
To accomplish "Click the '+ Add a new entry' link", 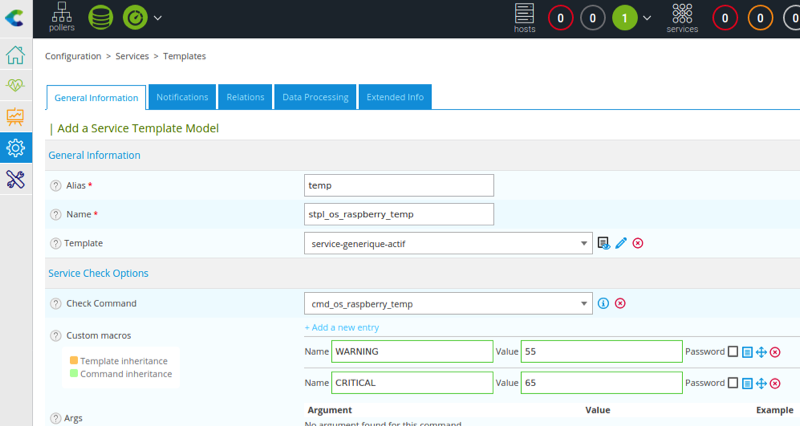I will pyautogui.click(x=341, y=327).
